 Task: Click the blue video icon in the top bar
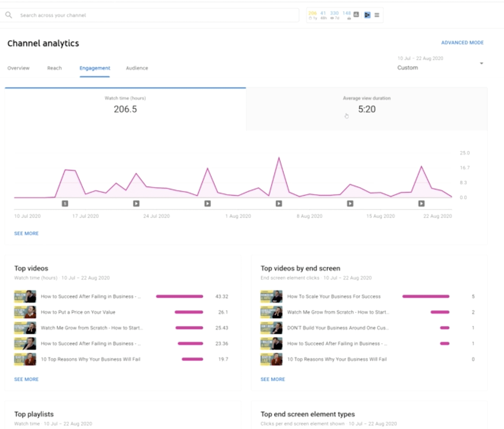(x=367, y=15)
